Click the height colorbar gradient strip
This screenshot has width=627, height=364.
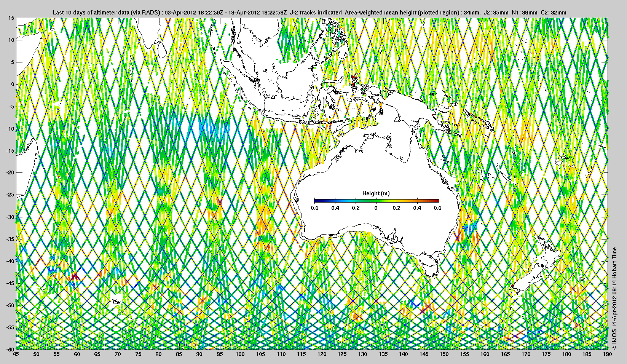376,201
